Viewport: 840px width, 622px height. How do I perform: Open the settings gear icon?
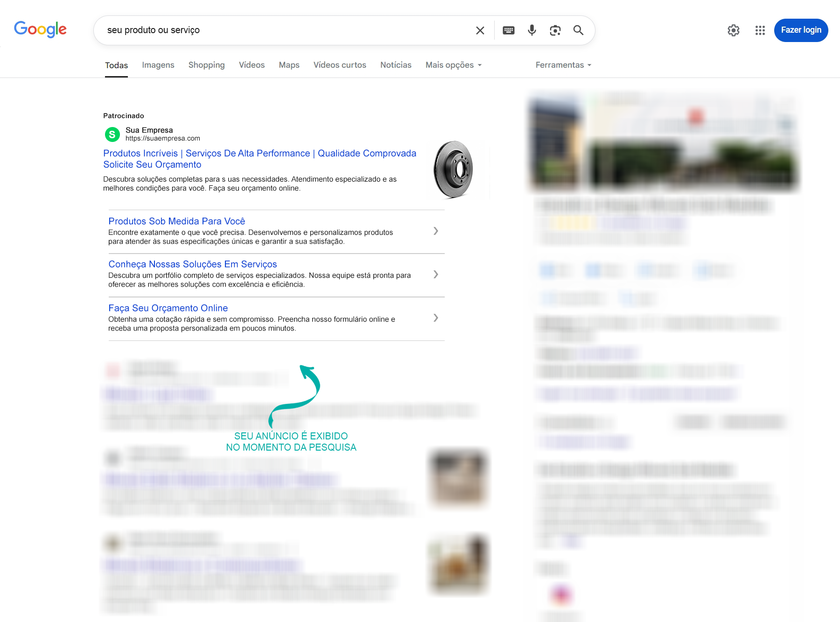[733, 30]
